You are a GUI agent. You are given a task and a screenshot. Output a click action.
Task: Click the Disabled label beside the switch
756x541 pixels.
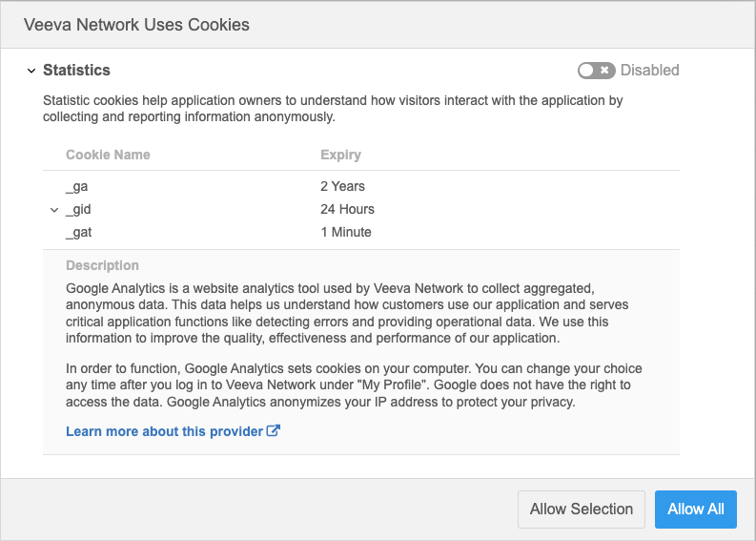pyautogui.click(x=649, y=71)
